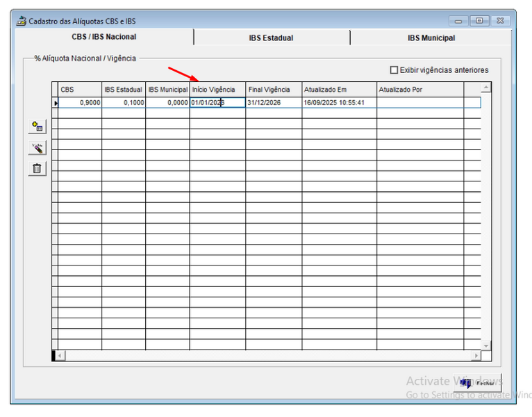The image size is (532, 417).
Task: Click the IBS Municipal value cell 0,0000
Action: (167, 103)
